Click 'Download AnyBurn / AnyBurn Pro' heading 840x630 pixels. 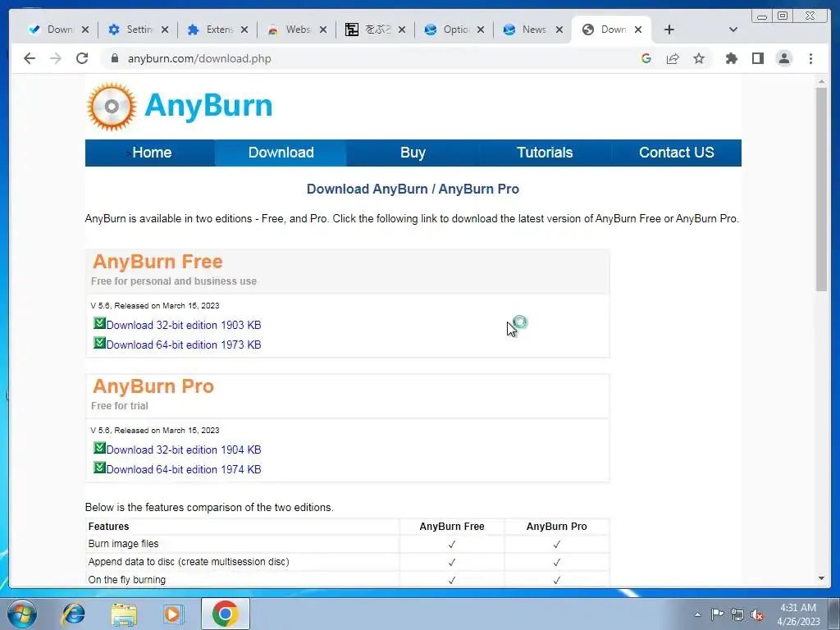tap(413, 189)
